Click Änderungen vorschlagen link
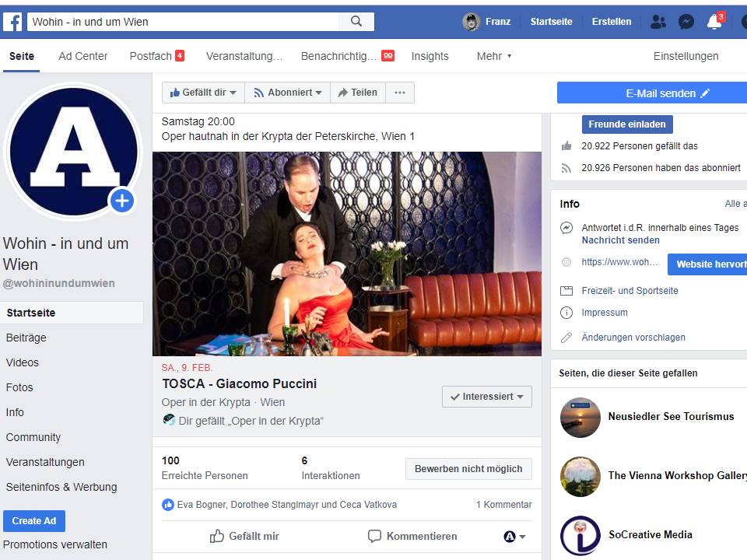Screen dimensions: 747x560 click(633, 338)
